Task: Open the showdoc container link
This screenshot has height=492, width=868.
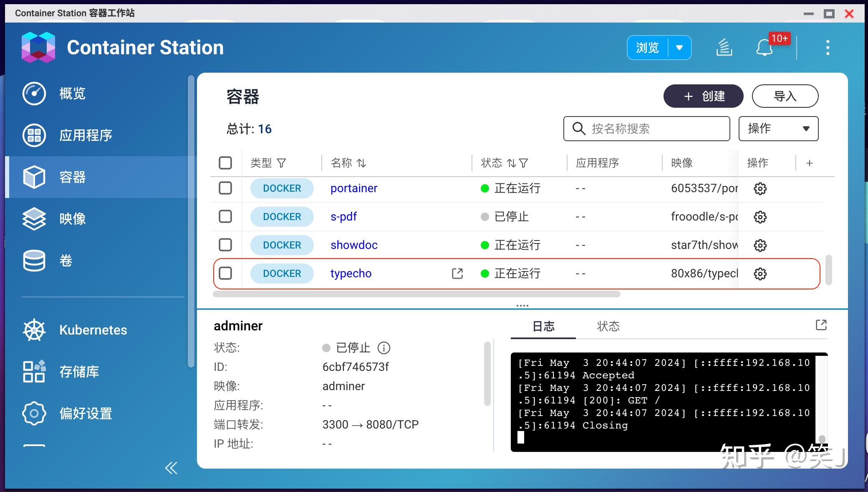Action: pyautogui.click(x=353, y=245)
